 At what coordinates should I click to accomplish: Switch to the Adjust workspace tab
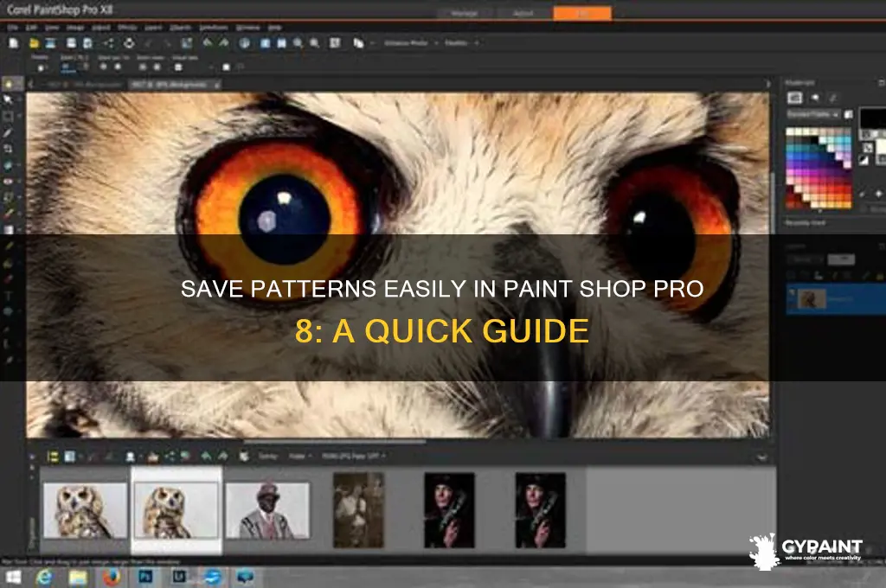click(x=523, y=14)
